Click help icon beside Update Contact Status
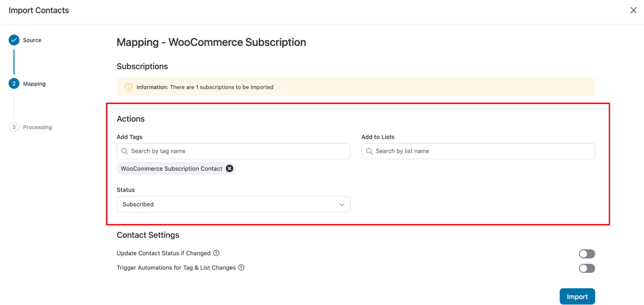 tap(216, 253)
